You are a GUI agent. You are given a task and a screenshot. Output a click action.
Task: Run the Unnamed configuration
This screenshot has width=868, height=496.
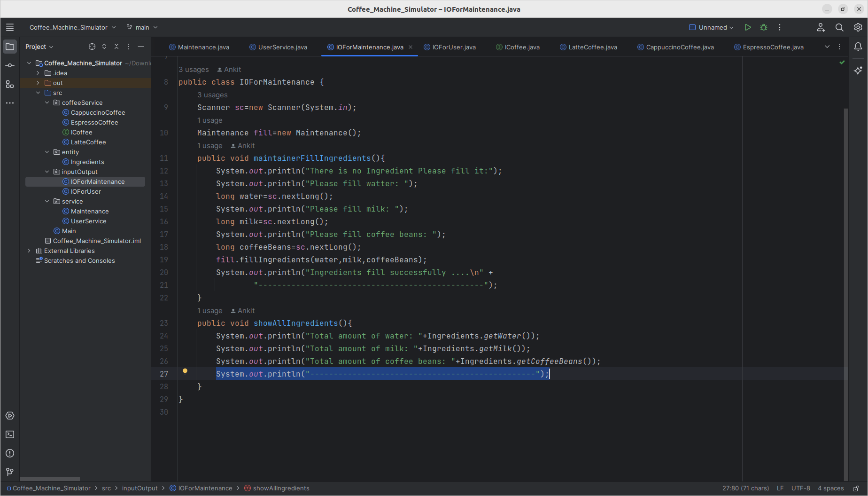pyautogui.click(x=748, y=27)
